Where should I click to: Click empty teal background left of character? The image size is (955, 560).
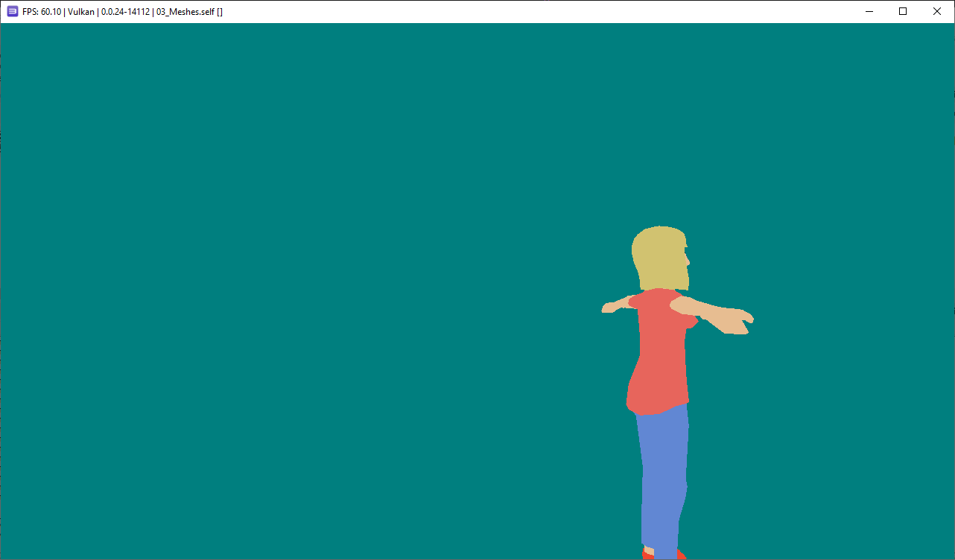298,298
